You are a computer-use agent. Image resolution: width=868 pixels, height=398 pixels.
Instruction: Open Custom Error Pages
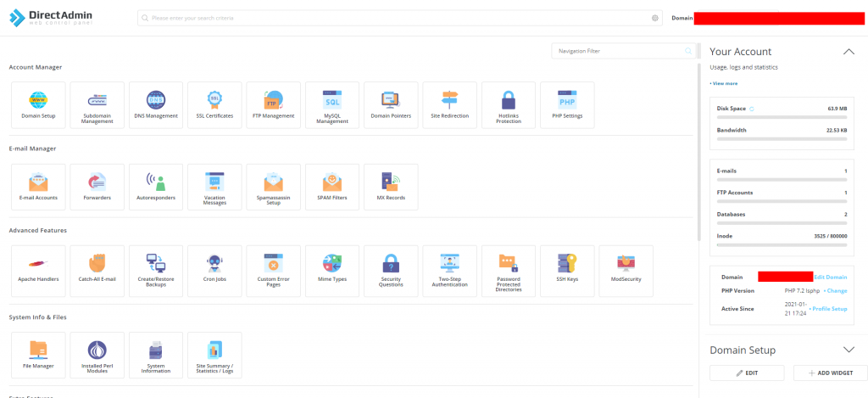(274, 271)
